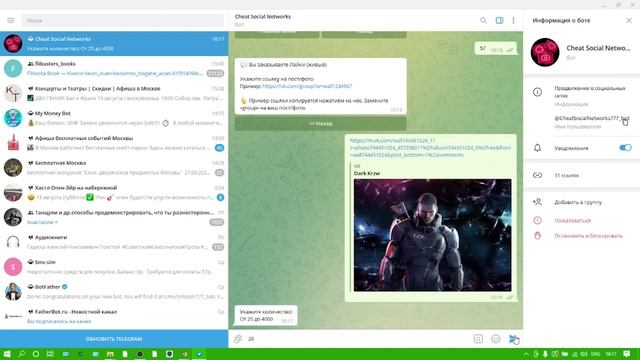This screenshot has width=640, height=360.
Task: Open FatherBot.ru news channel
Action: pos(114,316)
